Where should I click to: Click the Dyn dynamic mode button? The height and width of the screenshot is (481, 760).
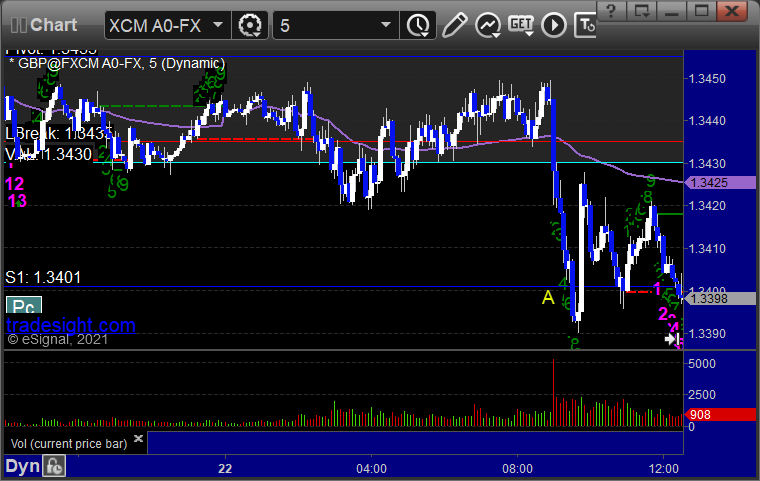22,466
